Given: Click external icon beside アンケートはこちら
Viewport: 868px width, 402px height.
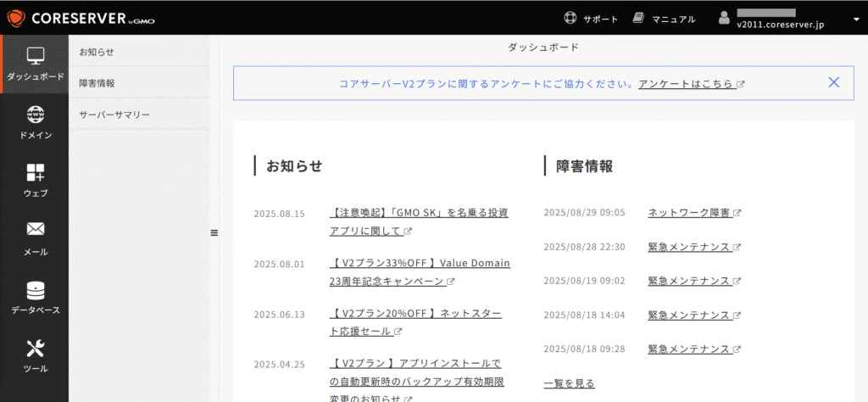Looking at the screenshot, I should pyautogui.click(x=741, y=85).
